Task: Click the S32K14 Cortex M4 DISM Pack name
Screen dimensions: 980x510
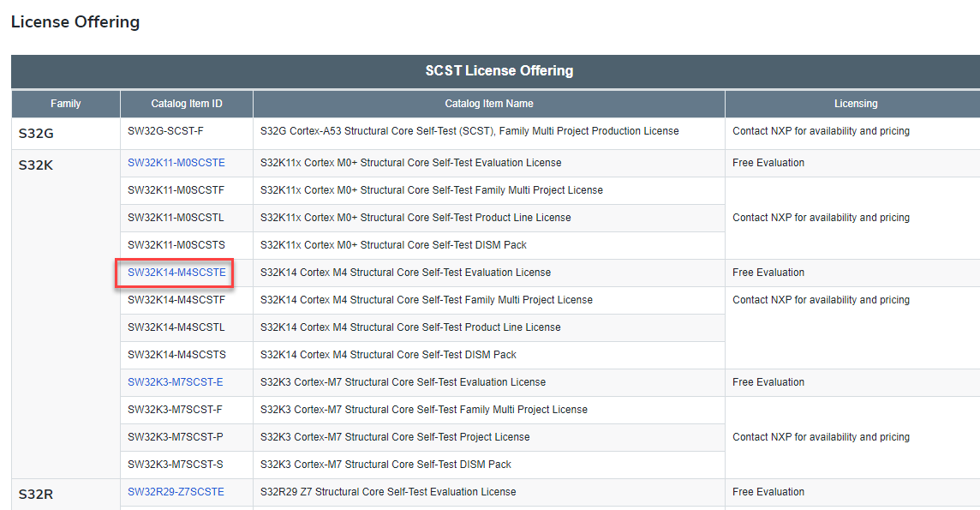Action: (x=387, y=354)
